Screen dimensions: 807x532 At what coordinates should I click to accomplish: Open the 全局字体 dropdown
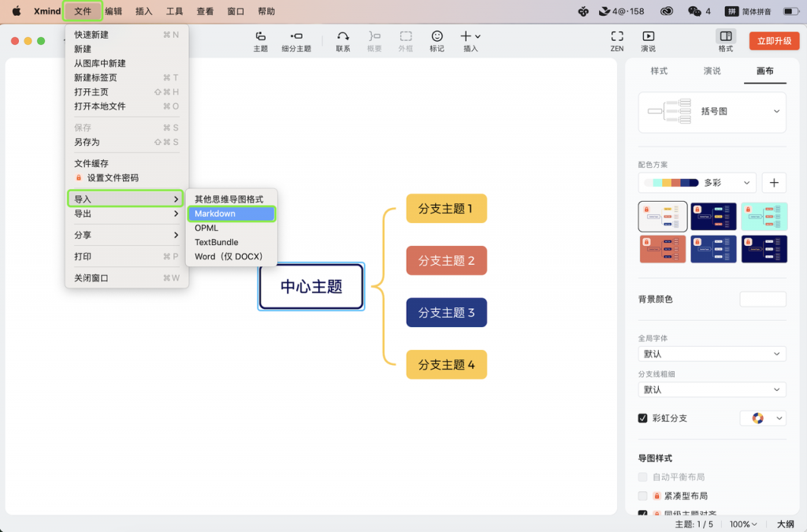(x=712, y=354)
